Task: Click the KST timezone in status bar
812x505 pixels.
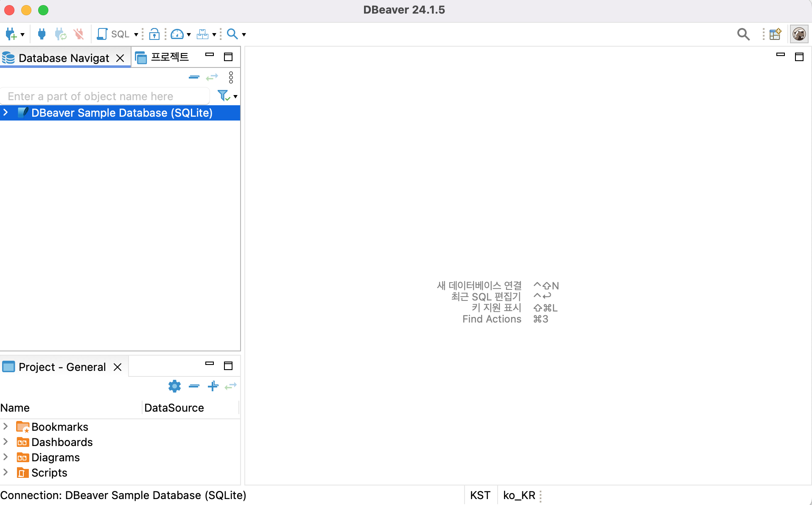Action: 480,495
